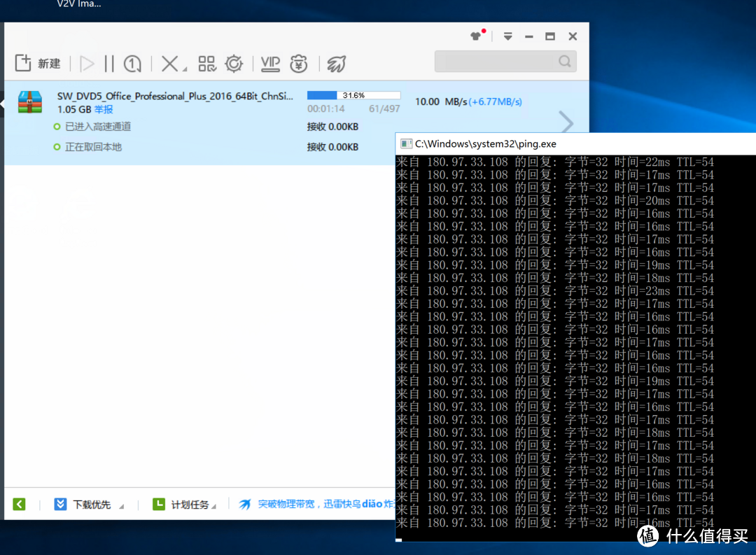Select the SW_DVD5_Office_Professional_Plus_2016 file name
This screenshot has width=756, height=555.
(x=175, y=96)
